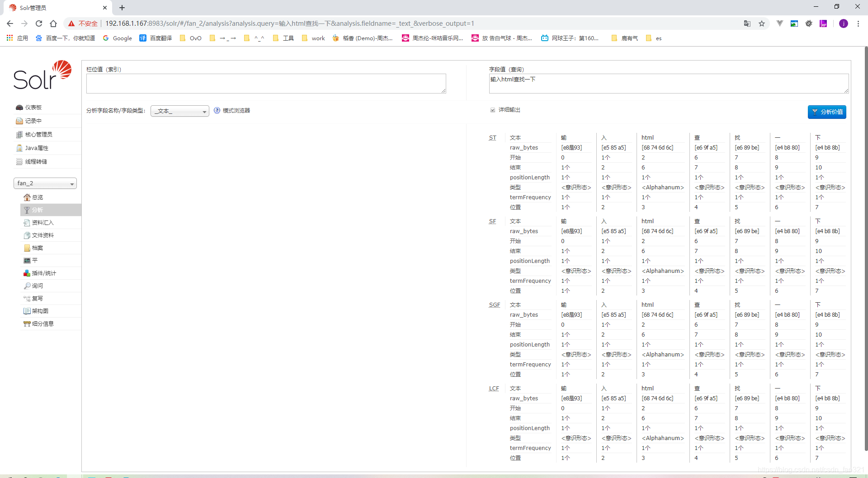Open the translate page icon in address bar

tap(747, 23)
